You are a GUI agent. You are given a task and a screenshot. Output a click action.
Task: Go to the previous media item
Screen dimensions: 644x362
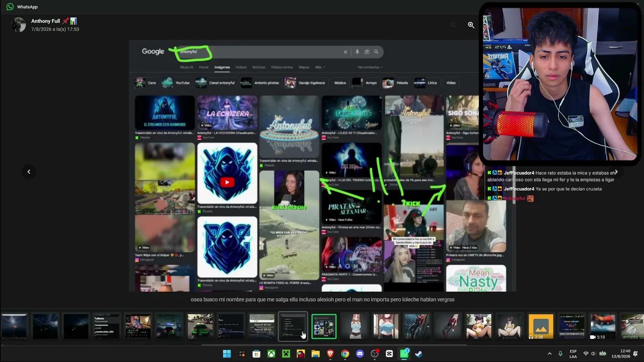pyautogui.click(x=29, y=172)
